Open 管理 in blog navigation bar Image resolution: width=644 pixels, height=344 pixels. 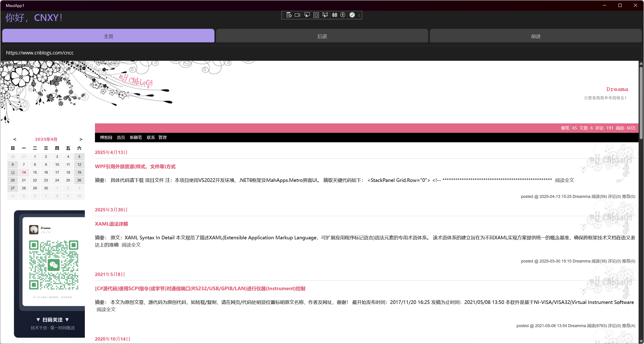tap(162, 137)
